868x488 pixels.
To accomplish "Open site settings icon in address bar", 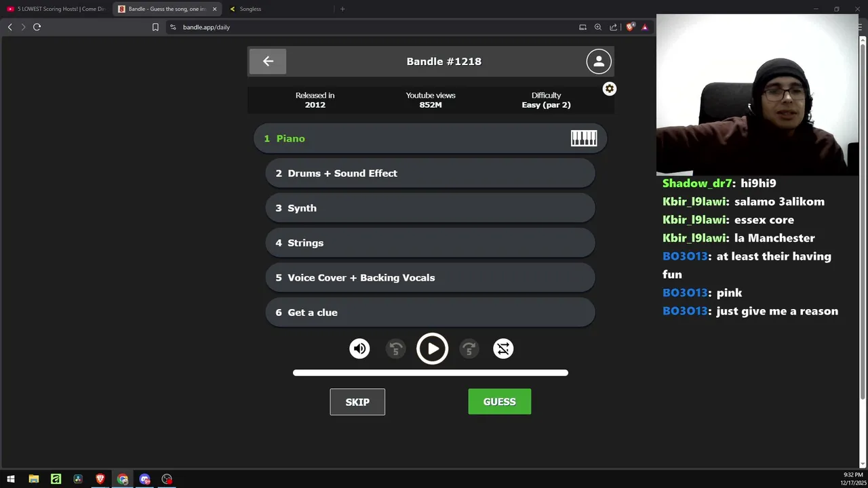I will coord(173,27).
